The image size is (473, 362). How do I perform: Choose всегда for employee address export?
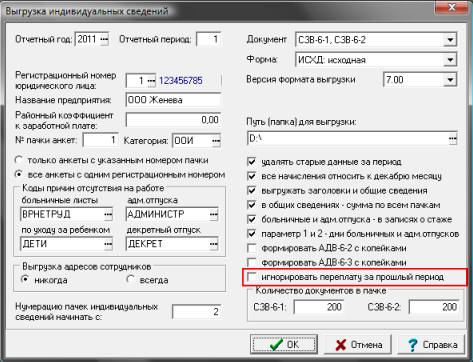130,279
